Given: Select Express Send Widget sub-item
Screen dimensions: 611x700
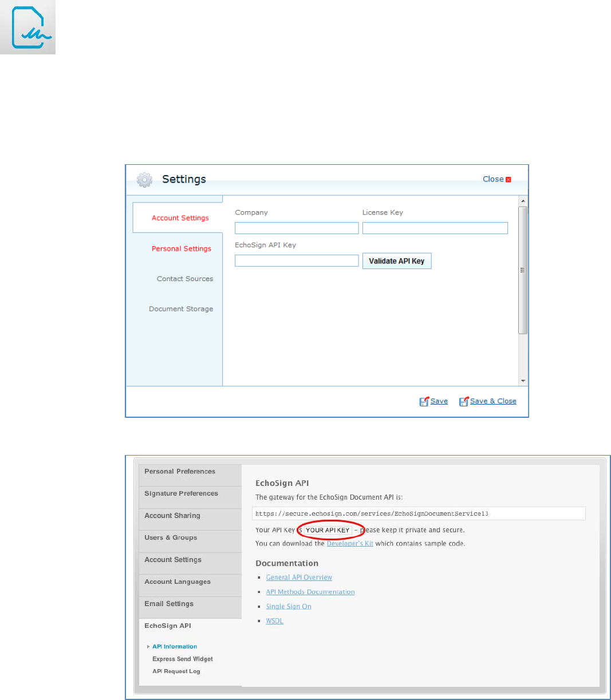Looking at the screenshot, I should 183,659.
